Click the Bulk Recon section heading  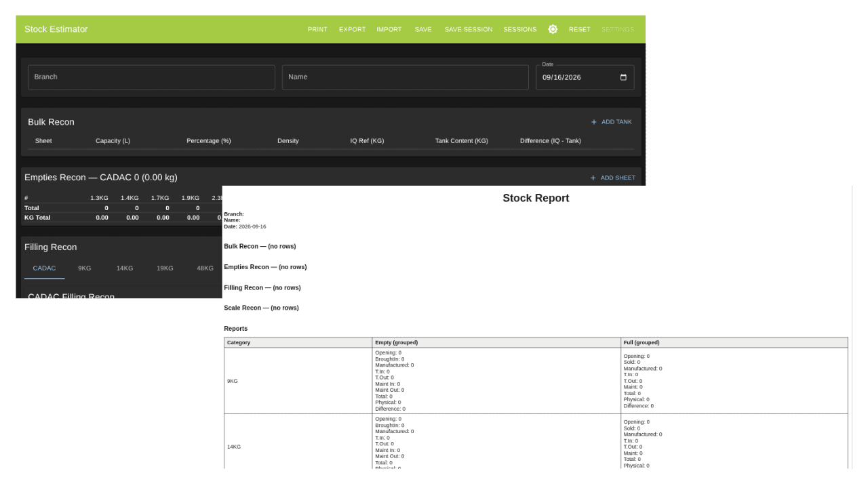(x=51, y=122)
